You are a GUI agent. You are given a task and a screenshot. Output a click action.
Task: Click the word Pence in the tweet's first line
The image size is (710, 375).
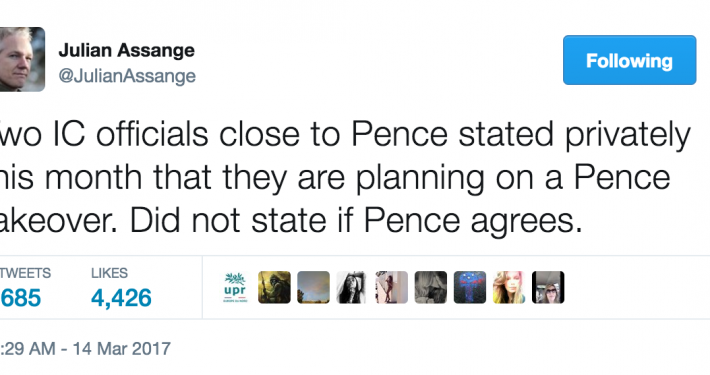tap(399, 134)
